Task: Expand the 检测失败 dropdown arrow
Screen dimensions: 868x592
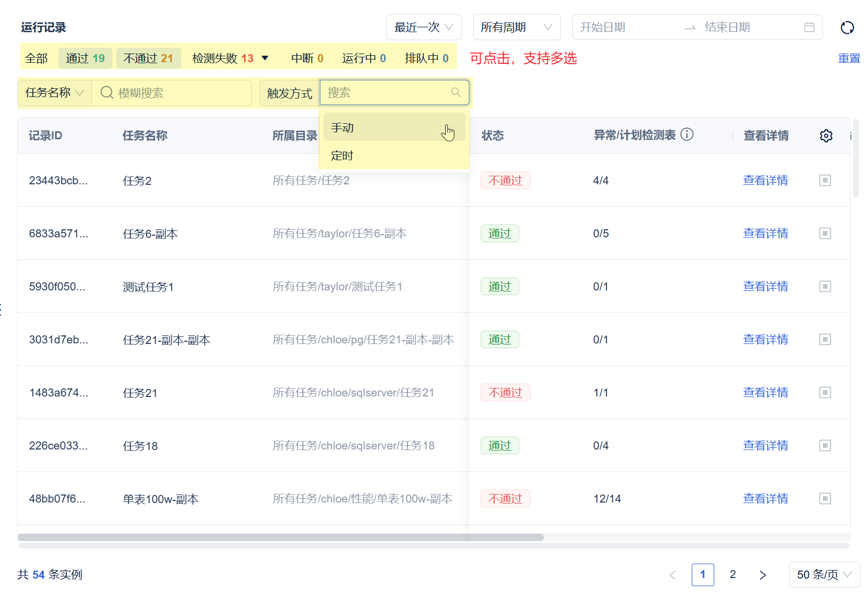Action: pos(265,58)
